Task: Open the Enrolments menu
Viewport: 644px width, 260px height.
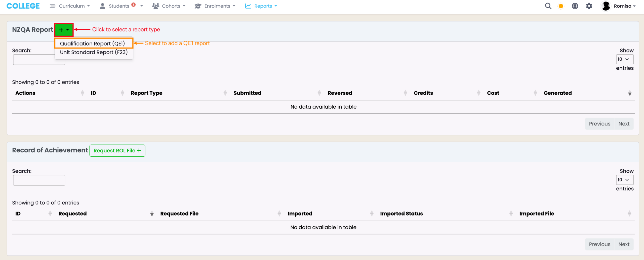Action: click(x=215, y=6)
